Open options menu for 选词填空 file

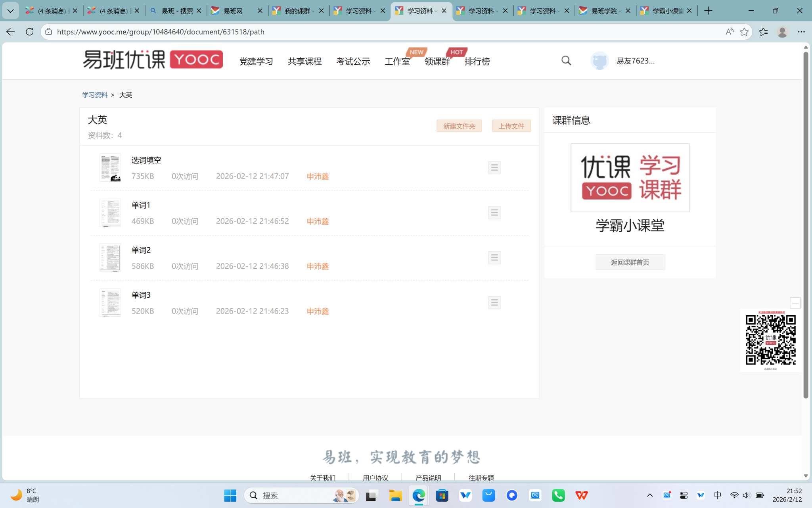click(x=494, y=167)
